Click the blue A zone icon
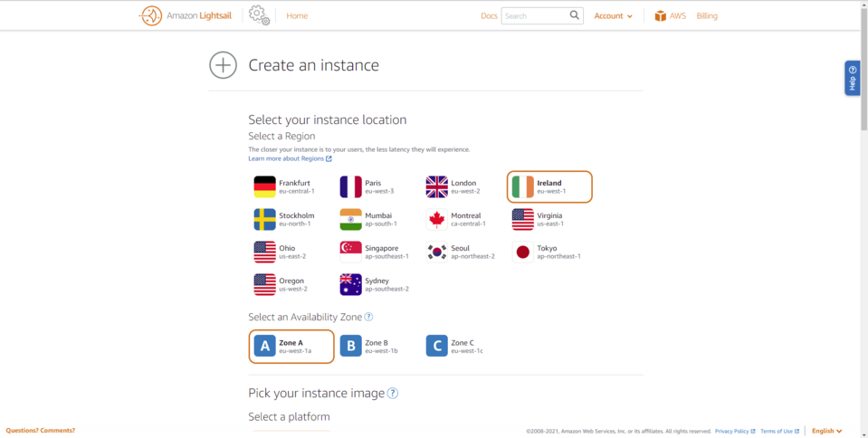 tap(264, 346)
